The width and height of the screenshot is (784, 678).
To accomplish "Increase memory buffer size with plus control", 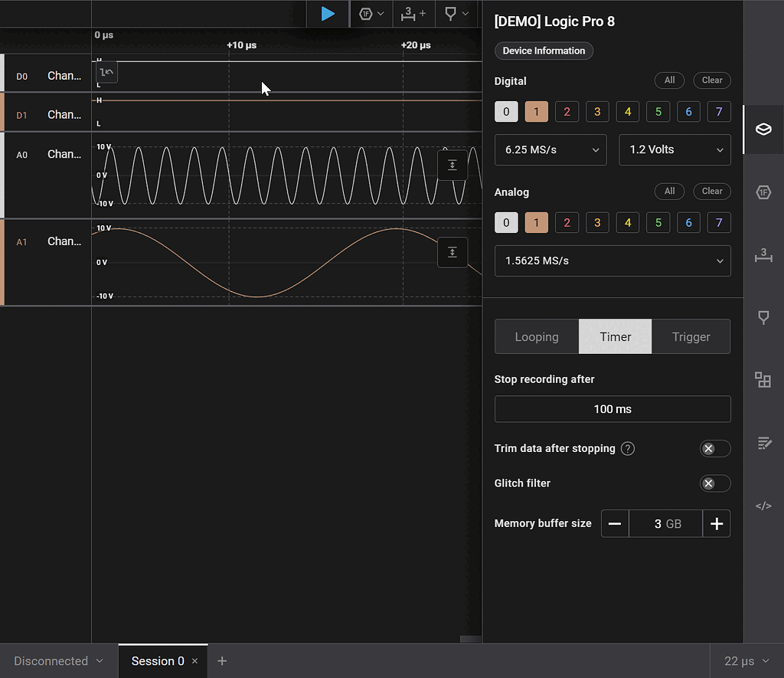I will coord(717,523).
